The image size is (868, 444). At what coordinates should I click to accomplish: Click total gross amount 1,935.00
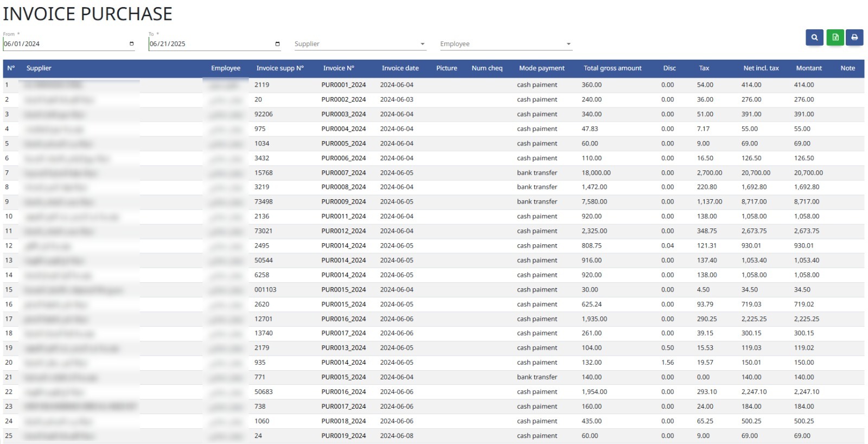tap(594, 319)
